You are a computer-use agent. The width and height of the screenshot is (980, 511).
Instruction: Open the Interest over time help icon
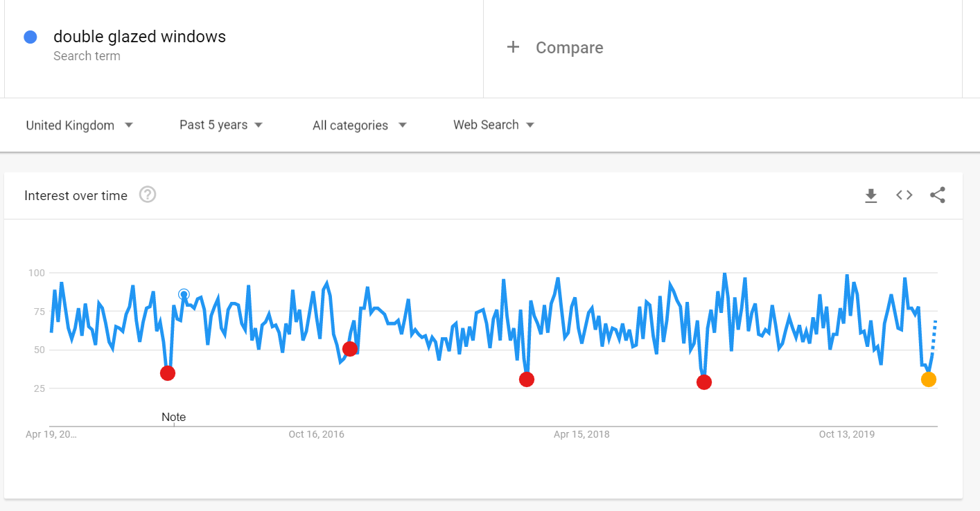tap(148, 195)
